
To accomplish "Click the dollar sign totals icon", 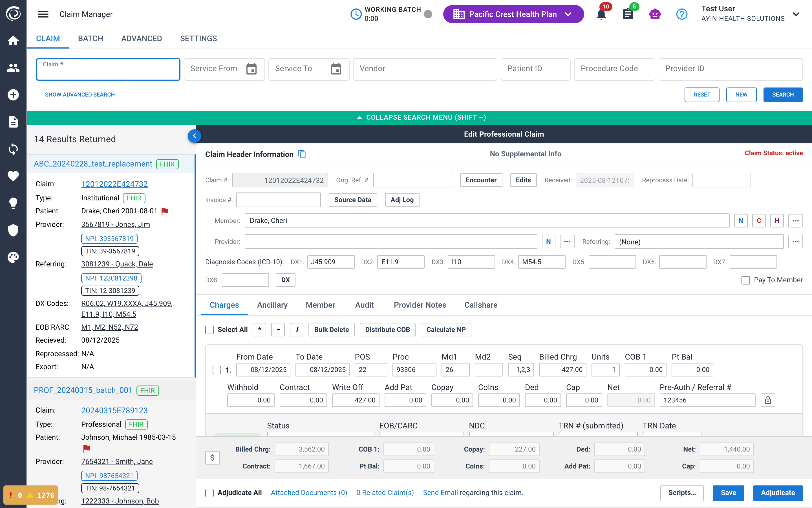I will click(x=212, y=457).
